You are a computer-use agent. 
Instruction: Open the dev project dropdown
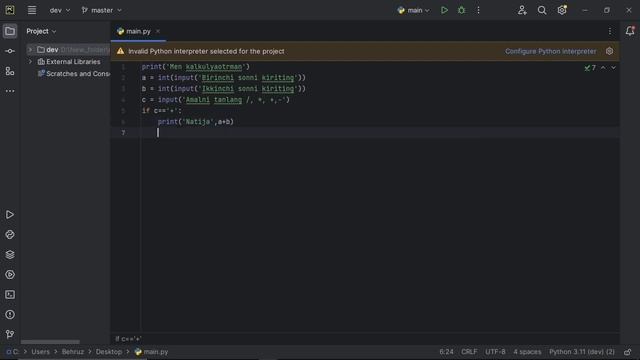[60, 10]
